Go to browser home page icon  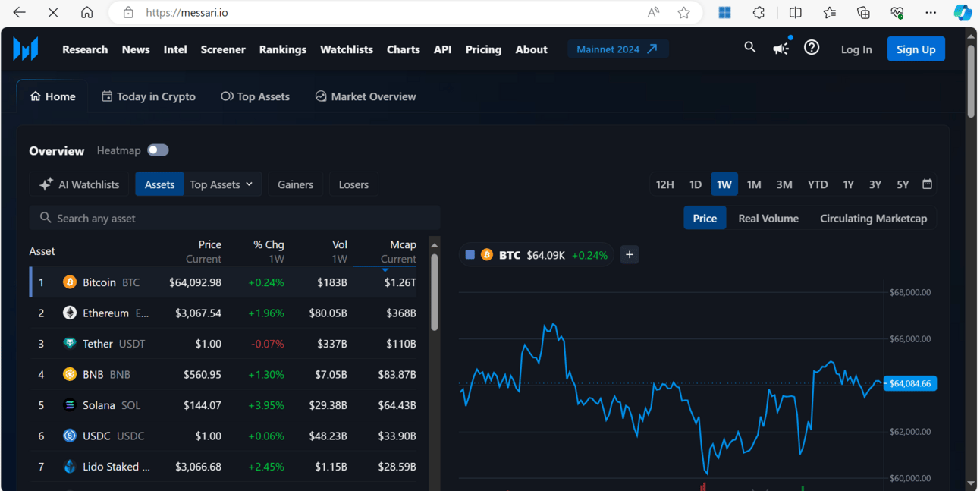click(x=87, y=12)
